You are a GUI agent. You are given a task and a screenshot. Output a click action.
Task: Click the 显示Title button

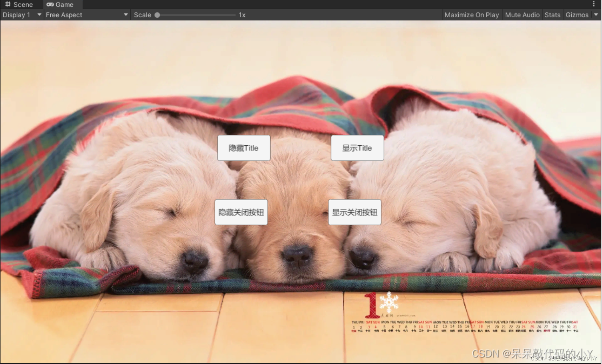tap(357, 148)
